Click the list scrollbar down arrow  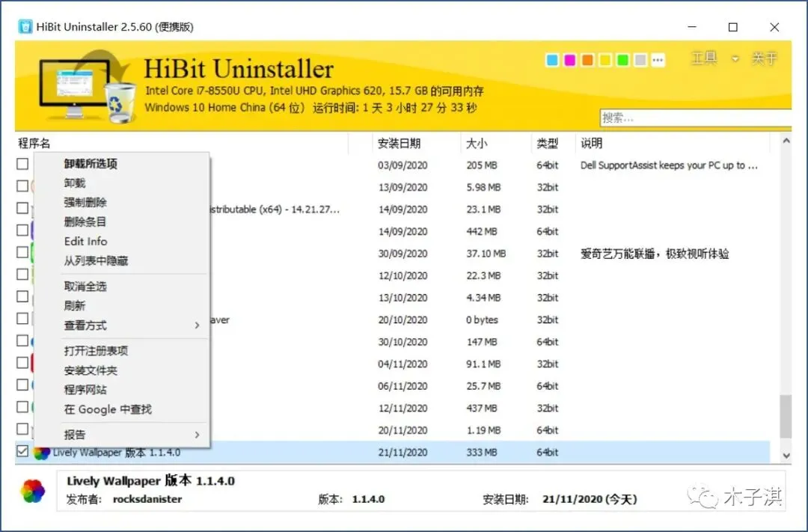click(786, 455)
